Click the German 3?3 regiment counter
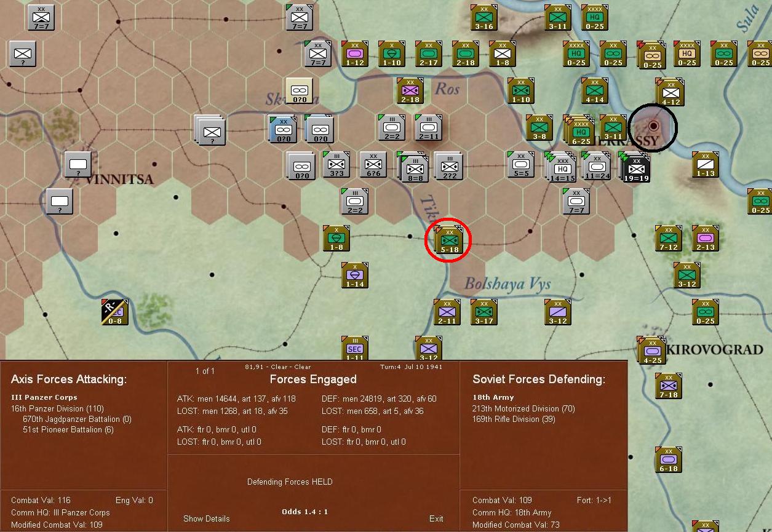 336,164
